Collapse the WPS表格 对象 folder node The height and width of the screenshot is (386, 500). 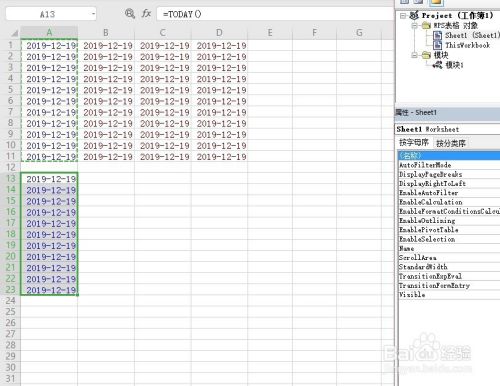point(414,25)
